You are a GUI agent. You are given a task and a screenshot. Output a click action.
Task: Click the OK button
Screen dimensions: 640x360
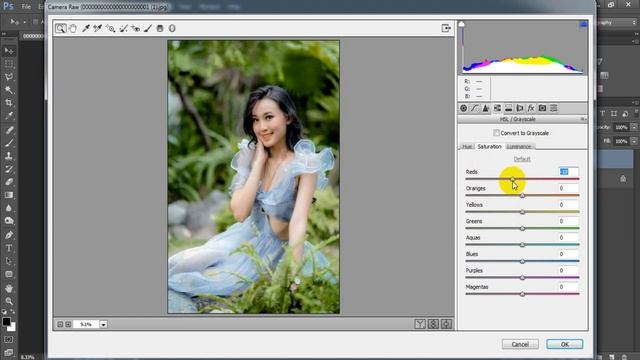pyautogui.click(x=564, y=344)
